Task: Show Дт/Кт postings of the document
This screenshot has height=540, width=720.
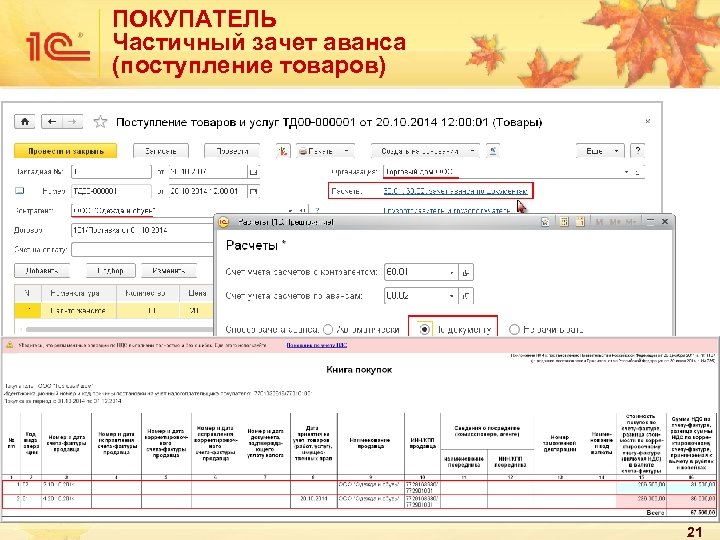Action: click(x=283, y=151)
